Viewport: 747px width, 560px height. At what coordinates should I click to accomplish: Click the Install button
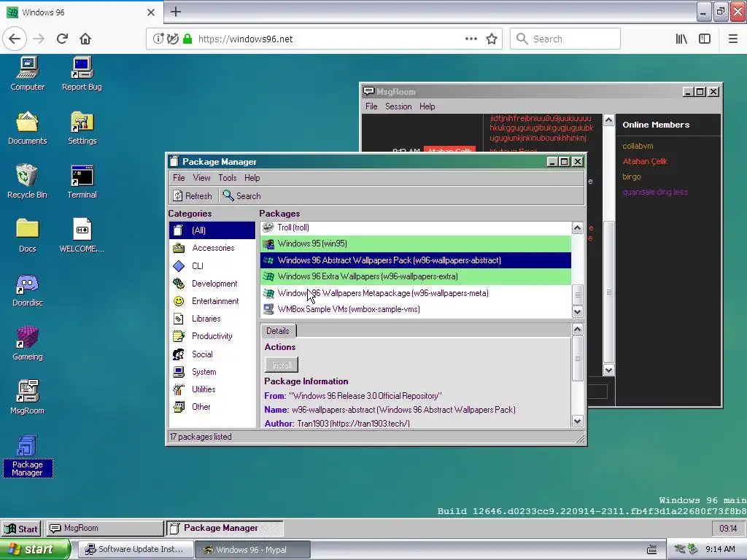tap(282, 365)
